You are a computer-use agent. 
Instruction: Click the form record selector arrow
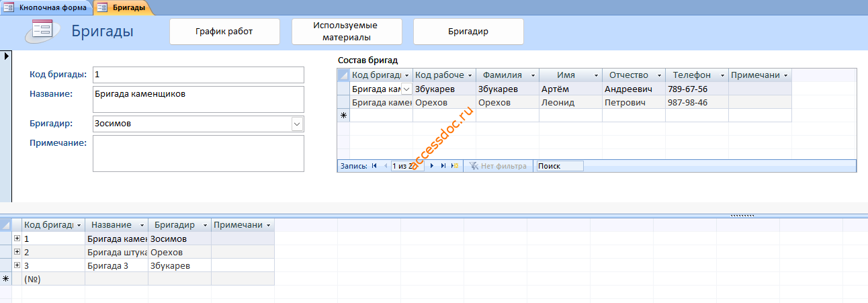click(x=6, y=56)
